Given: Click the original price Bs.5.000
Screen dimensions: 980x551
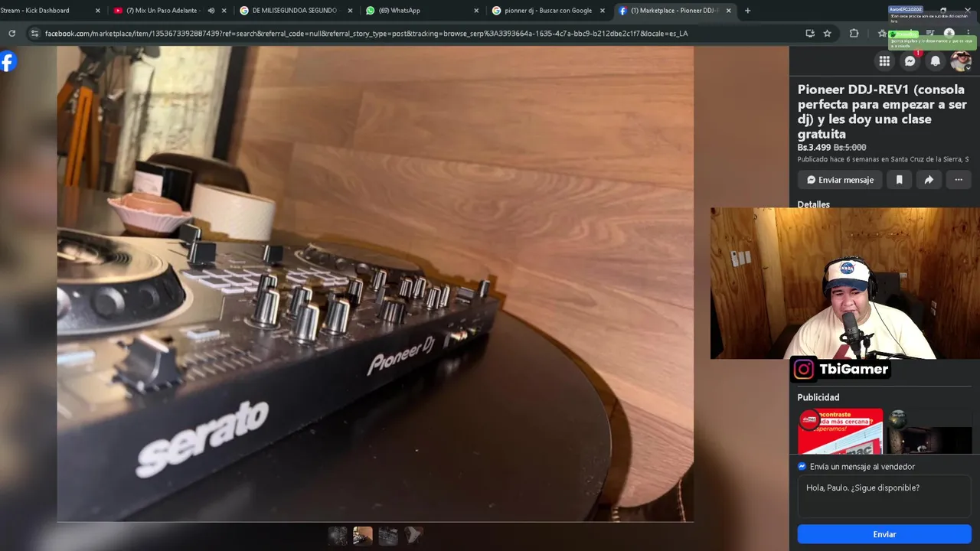Looking at the screenshot, I should 850,147.
